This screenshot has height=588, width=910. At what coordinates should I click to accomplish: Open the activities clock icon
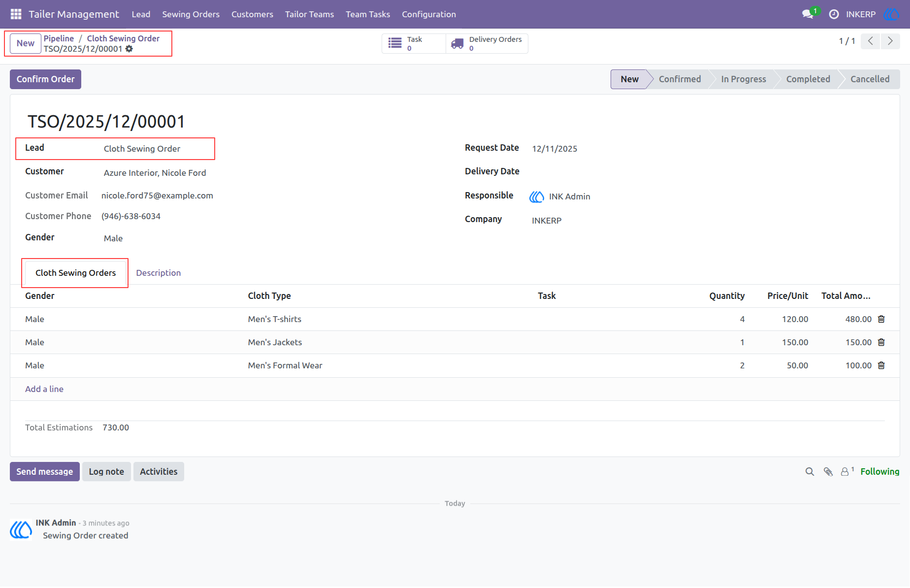[x=834, y=14]
